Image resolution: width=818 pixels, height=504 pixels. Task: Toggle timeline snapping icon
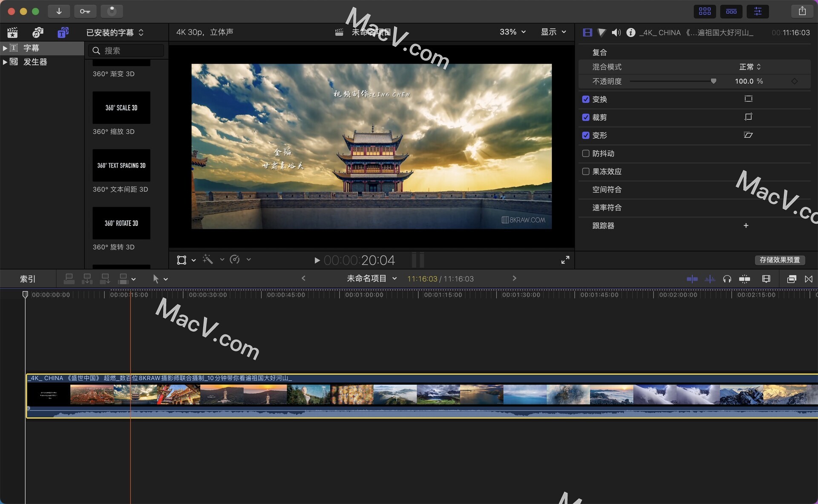[745, 279]
